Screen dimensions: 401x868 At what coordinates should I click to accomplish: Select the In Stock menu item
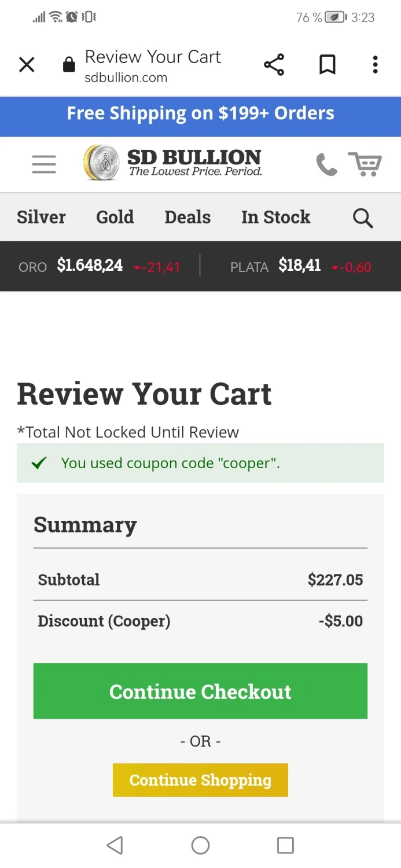coord(275,218)
